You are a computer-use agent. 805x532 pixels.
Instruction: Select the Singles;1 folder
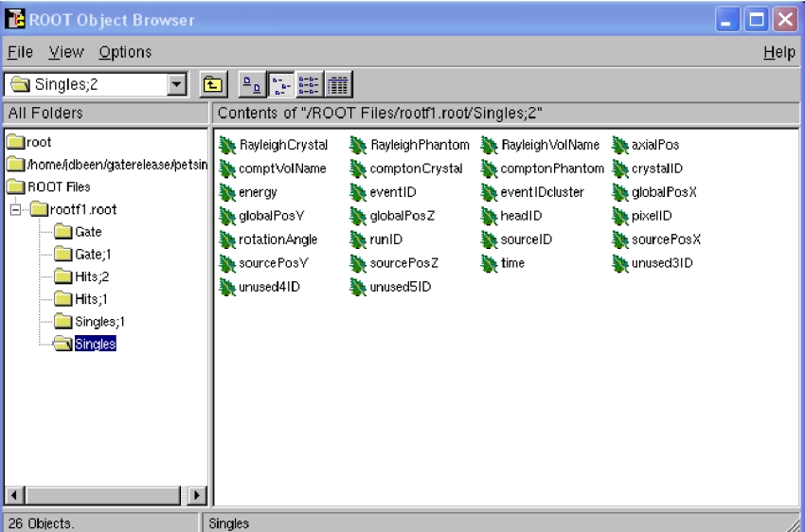[x=90, y=322]
